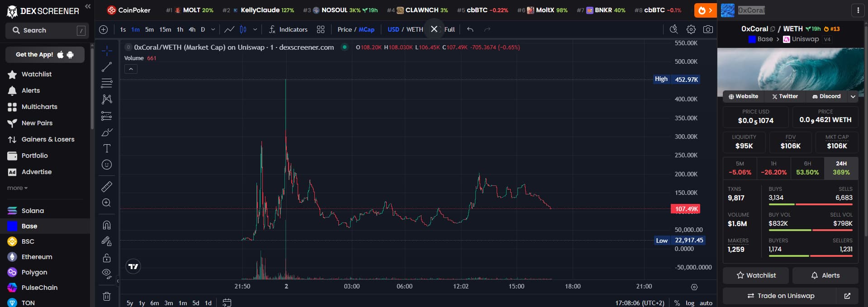The width and height of the screenshot is (868, 307).
Task: Expand the more sidebar options
Action: click(x=17, y=188)
